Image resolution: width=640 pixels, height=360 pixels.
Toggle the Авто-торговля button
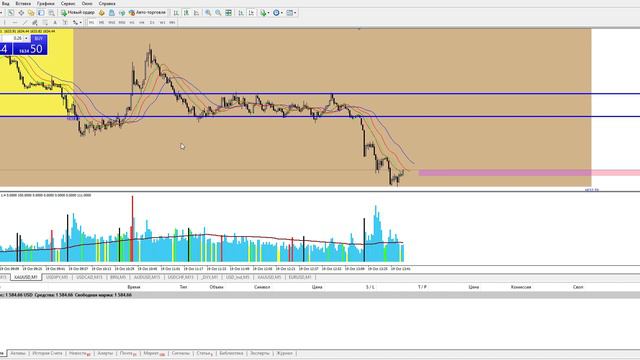tap(148, 13)
